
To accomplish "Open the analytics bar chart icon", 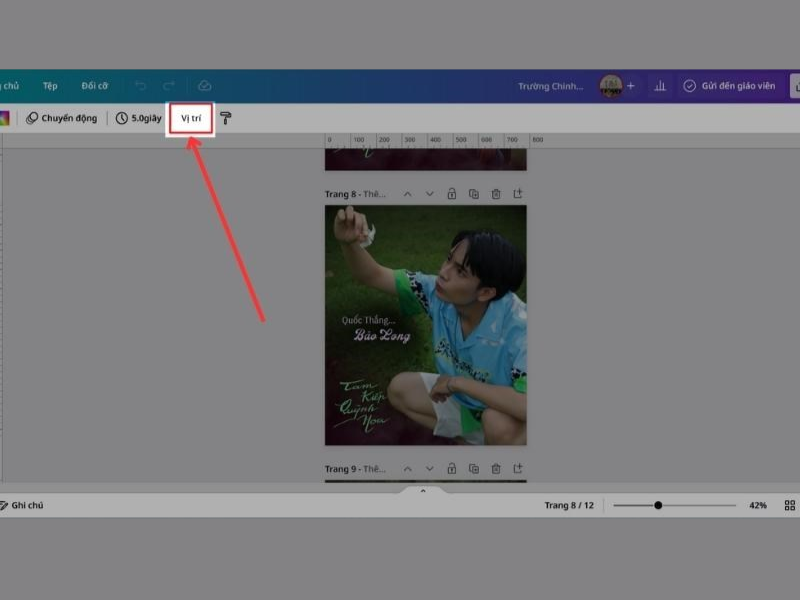I will pos(660,86).
